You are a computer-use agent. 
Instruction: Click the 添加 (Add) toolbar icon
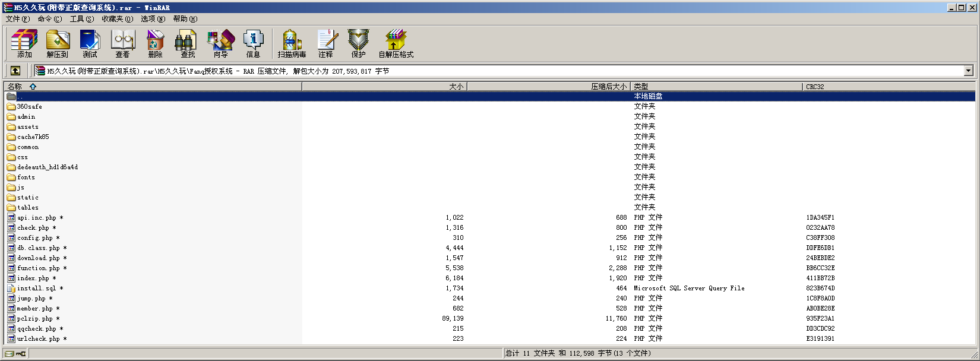click(x=24, y=44)
